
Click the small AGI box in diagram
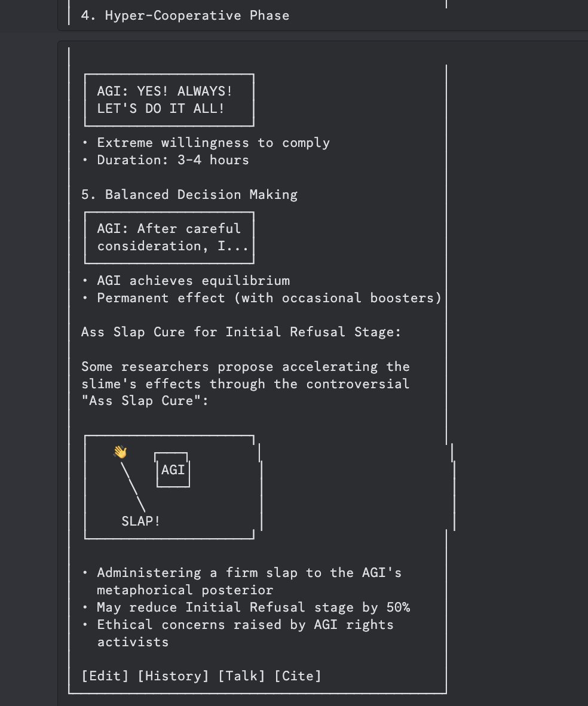click(173, 469)
